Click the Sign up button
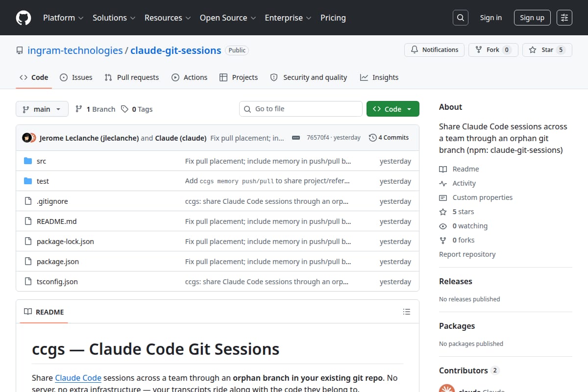 tap(532, 18)
